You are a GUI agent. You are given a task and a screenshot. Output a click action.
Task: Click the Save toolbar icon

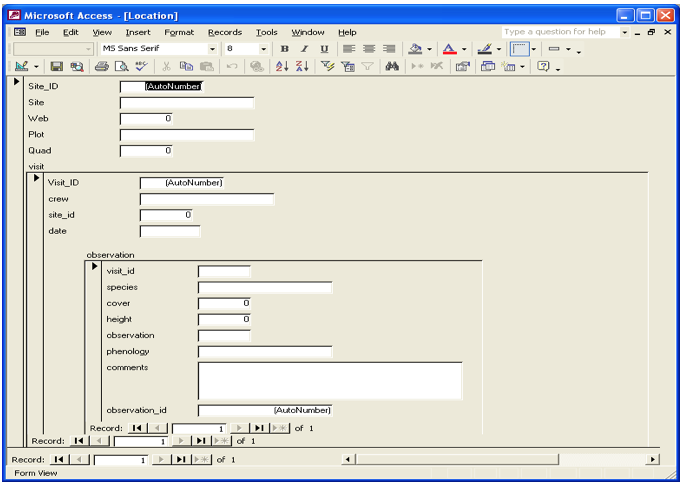pyautogui.click(x=56, y=66)
